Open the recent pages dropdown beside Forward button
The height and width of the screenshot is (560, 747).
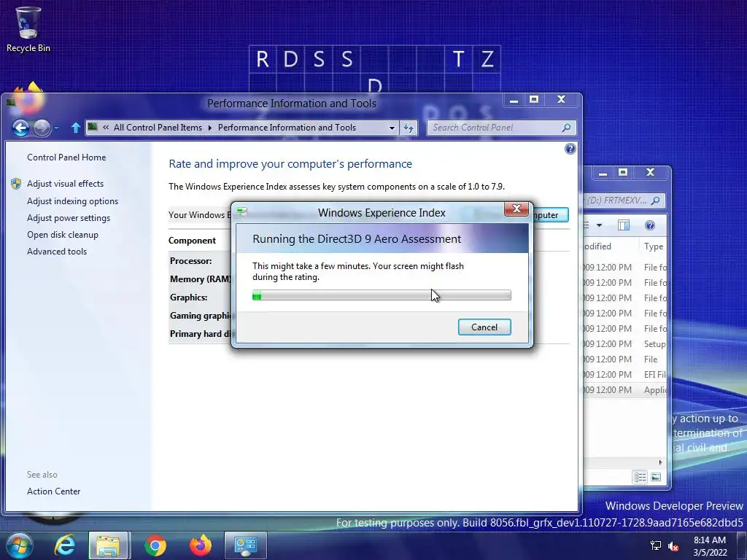pos(57,128)
